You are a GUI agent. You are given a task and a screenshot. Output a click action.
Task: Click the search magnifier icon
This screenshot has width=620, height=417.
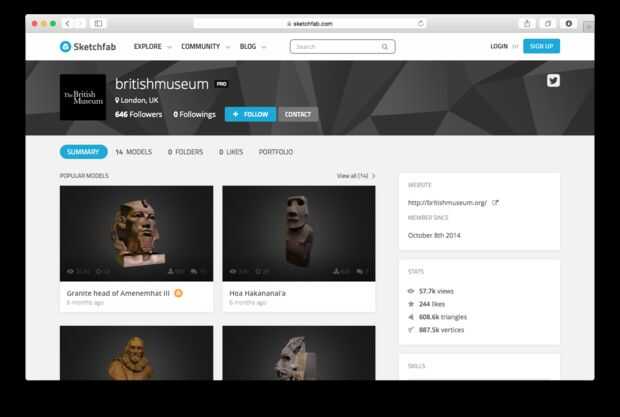point(384,47)
